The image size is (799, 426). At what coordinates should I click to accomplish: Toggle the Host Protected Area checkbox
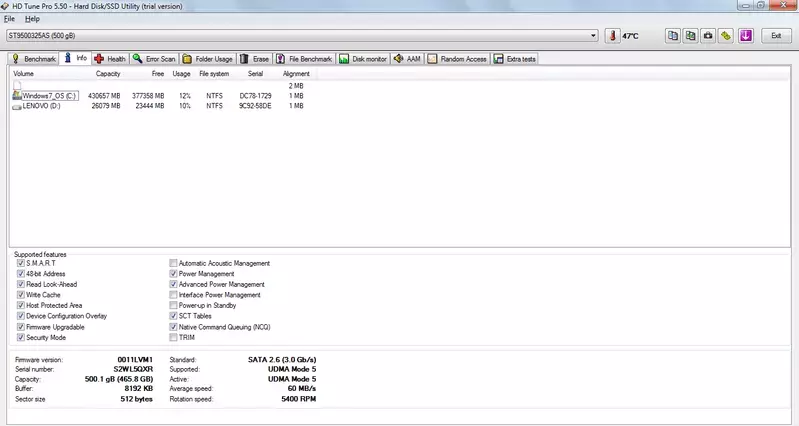click(21, 305)
